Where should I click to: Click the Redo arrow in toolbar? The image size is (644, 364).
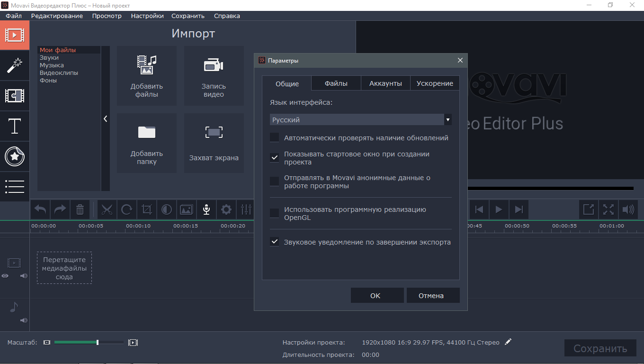[60, 209]
